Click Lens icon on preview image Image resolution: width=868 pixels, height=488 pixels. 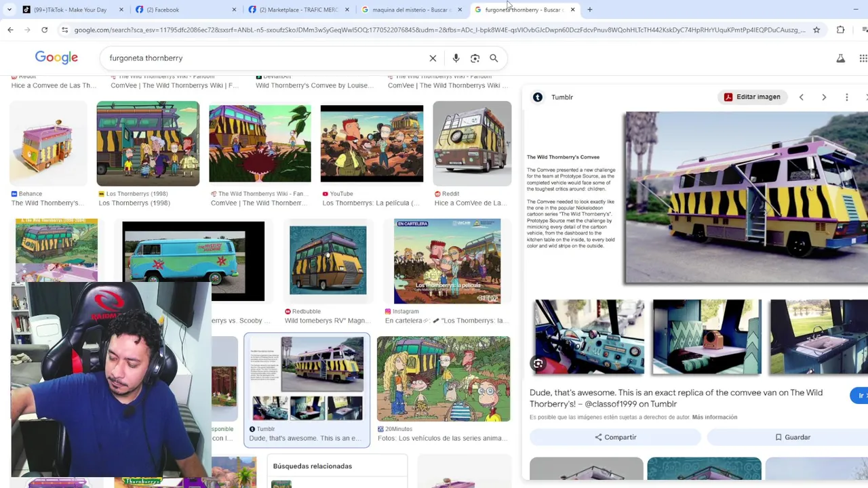coord(538,364)
